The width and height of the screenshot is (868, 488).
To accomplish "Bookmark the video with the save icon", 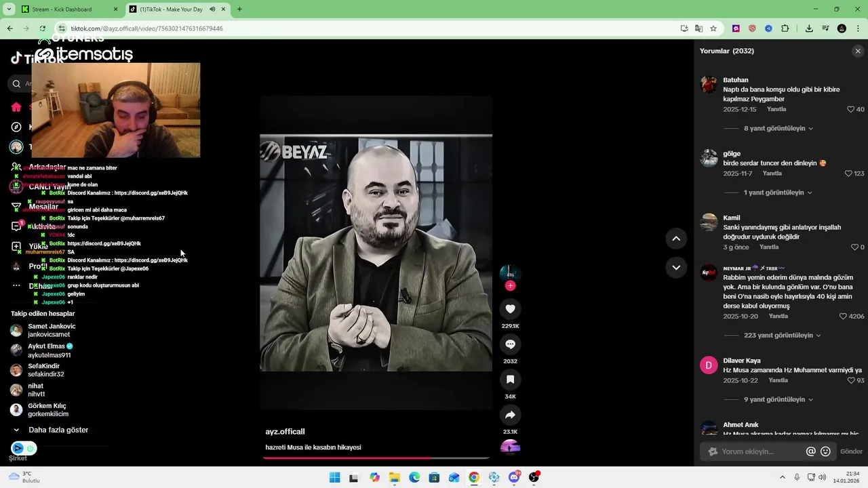I will point(511,380).
